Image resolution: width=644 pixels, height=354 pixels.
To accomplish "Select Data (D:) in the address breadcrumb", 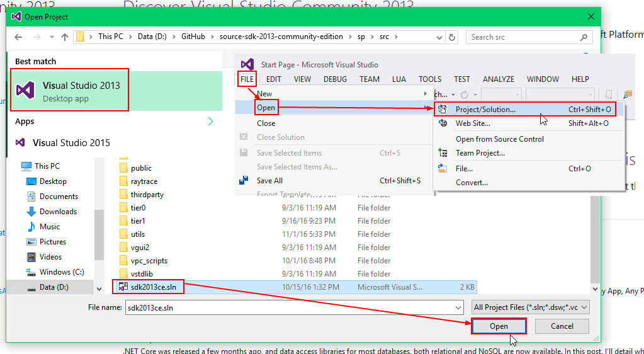I will pos(152,37).
